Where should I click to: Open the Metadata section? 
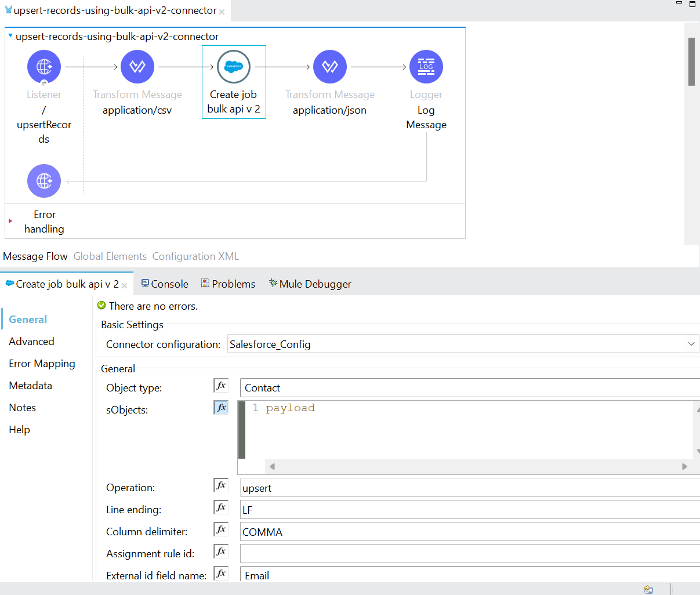[x=30, y=386]
